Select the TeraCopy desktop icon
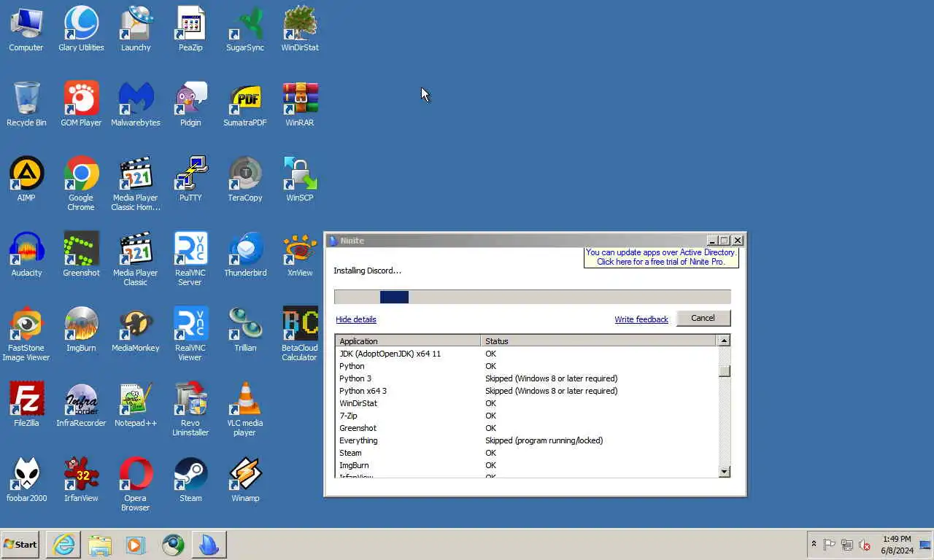934x560 pixels. coord(245,179)
